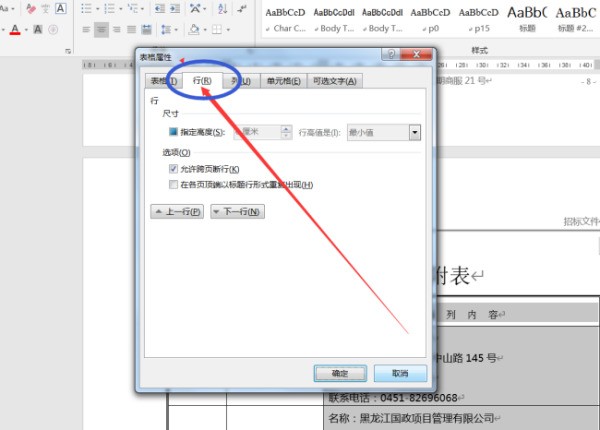Select the p0 style
The image size is (600, 430).
(430, 20)
